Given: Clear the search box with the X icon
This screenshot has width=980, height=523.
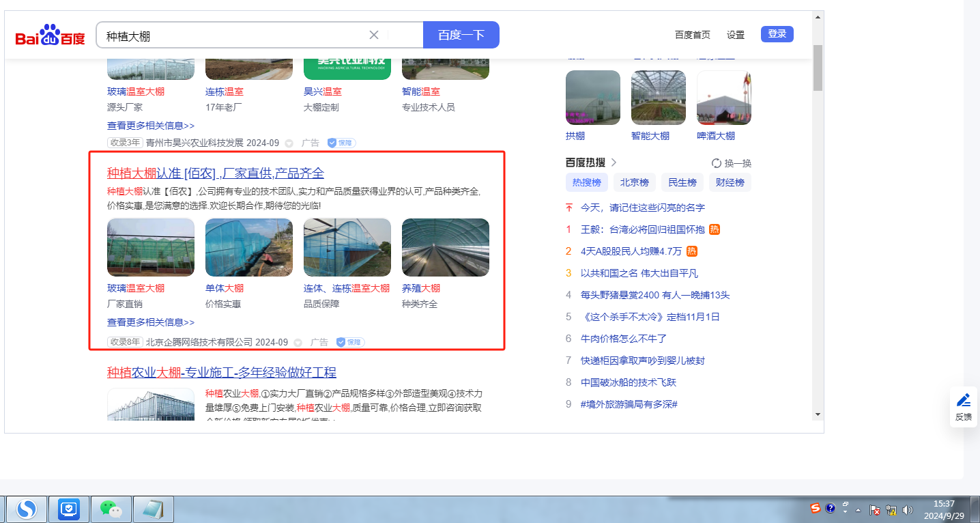Looking at the screenshot, I should click(374, 35).
